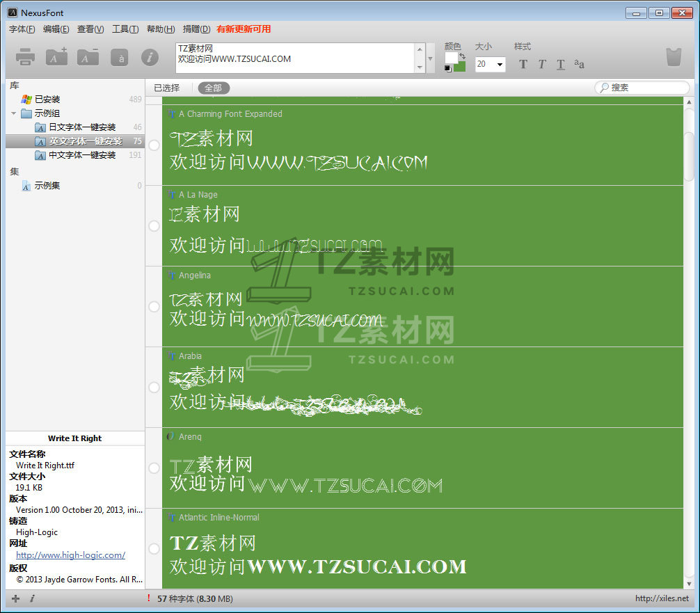Click the font type icon beside Areng

170,436
